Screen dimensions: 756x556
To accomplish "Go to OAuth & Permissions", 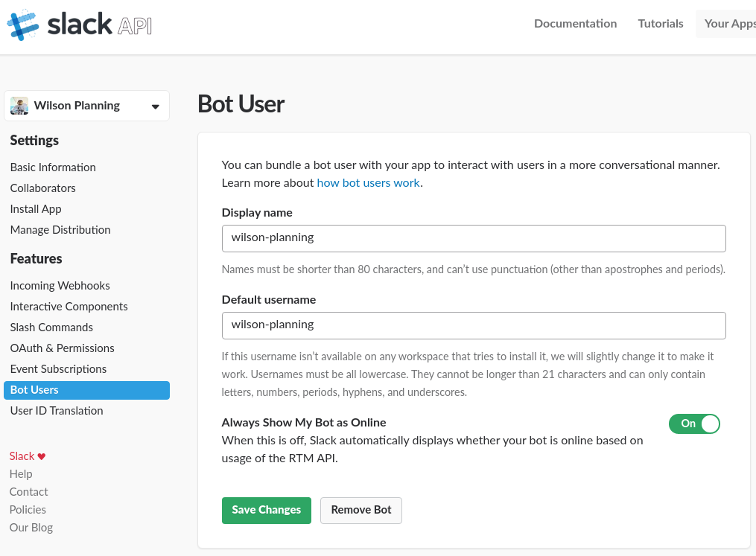I will coord(62,348).
